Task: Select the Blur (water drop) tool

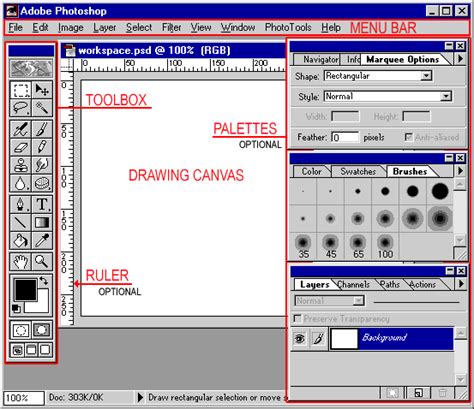Action: [21, 183]
